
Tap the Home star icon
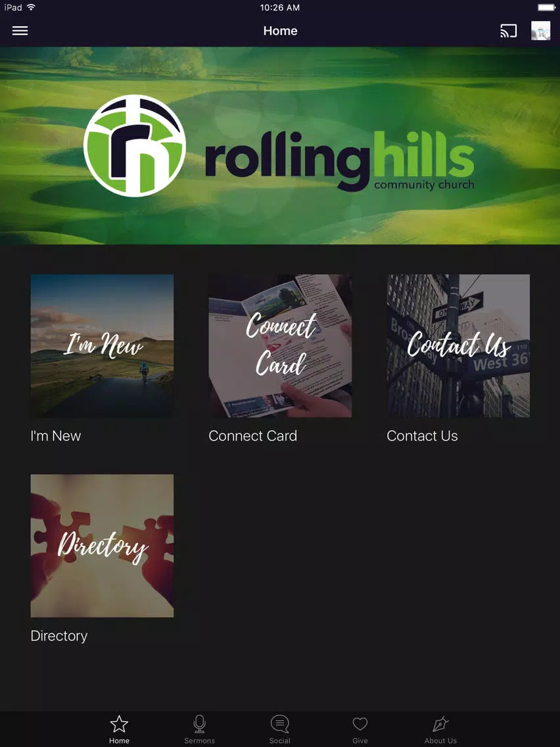pyautogui.click(x=119, y=724)
